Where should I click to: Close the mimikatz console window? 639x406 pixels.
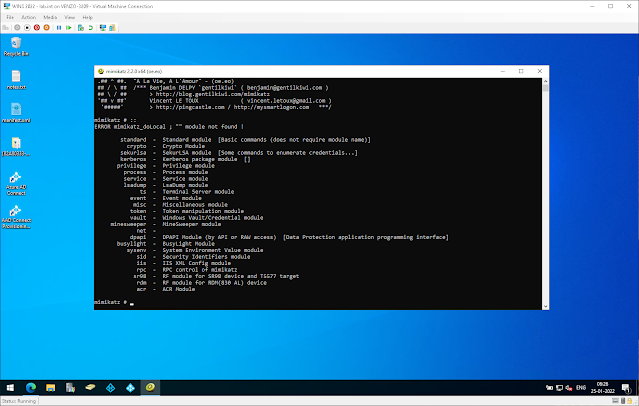(540, 71)
